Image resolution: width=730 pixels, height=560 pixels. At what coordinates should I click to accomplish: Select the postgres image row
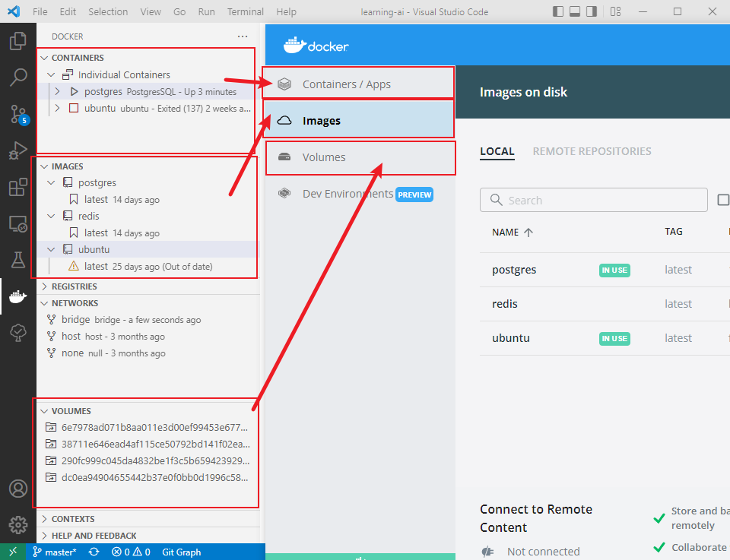point(605,270)
